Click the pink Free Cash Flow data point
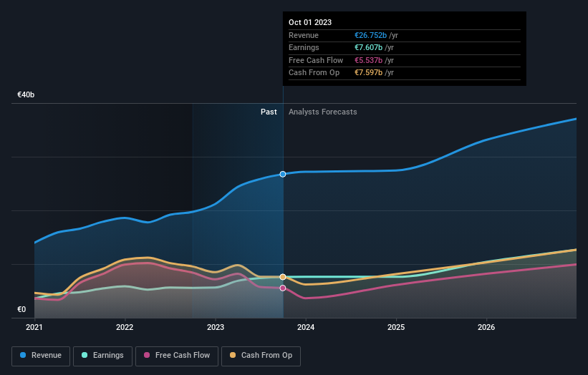 pyautogui.click(x=283, y=288)
